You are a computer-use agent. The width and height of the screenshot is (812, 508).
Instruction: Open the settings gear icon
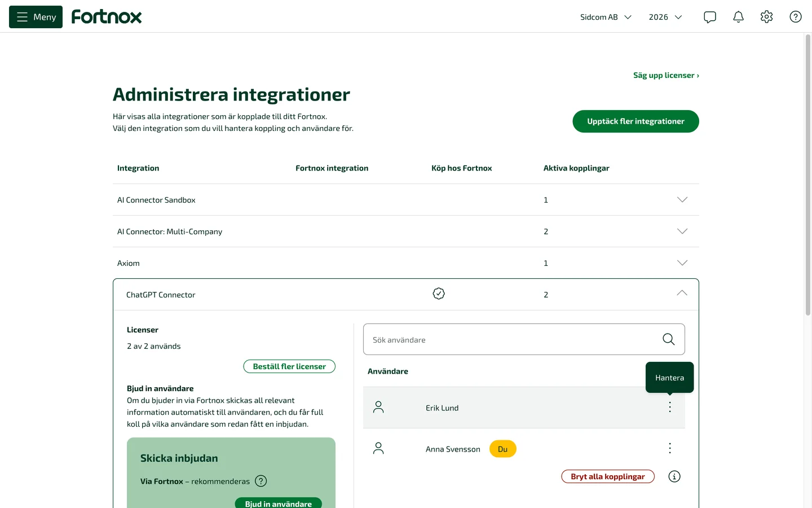pyautogui.click(x=766, y=17)
